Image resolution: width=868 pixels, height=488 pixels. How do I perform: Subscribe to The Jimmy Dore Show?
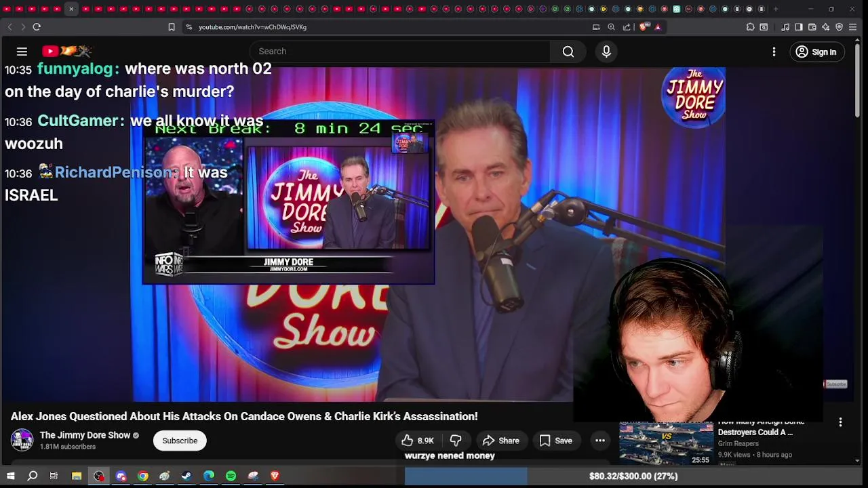(180, 441)
